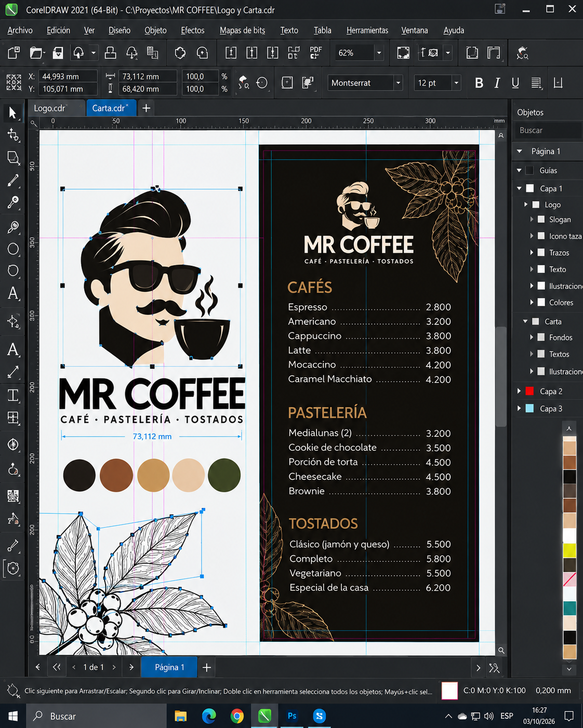
Task: Select the Freehand drawing tool
Action: 13,180
